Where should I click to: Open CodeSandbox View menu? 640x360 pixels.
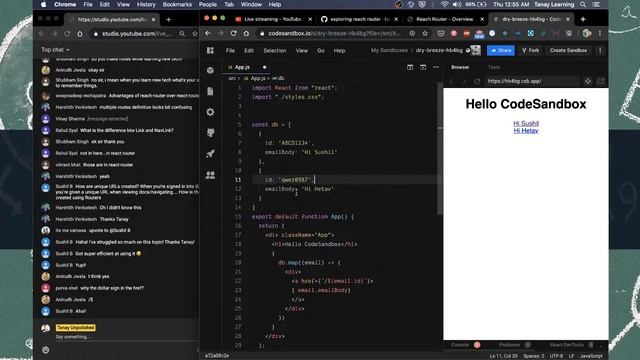pos(302,51)
